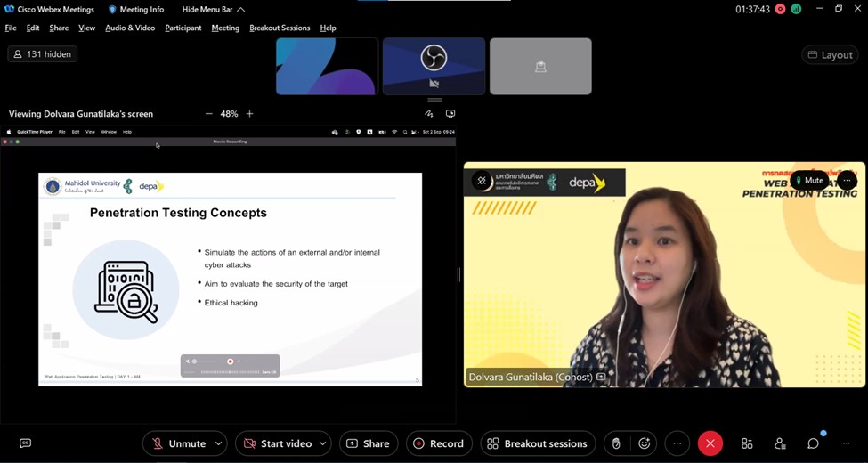Show the Participants panel

780,443
